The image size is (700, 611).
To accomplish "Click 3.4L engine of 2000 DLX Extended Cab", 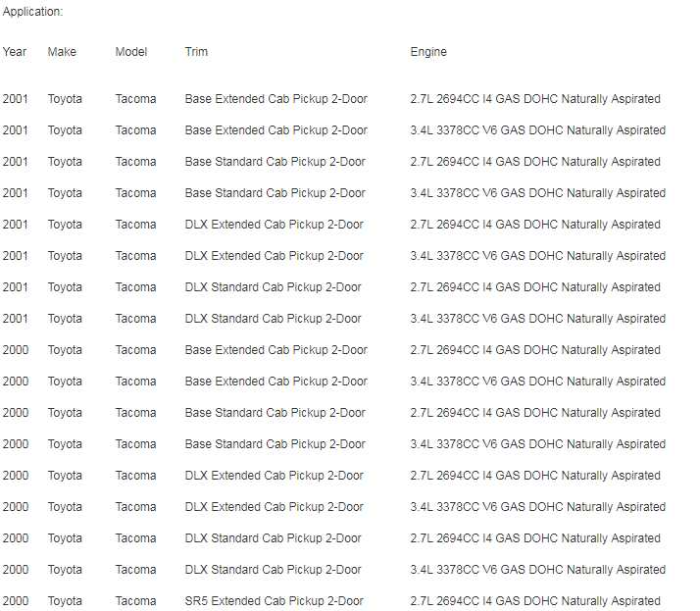I will [537, 507].
